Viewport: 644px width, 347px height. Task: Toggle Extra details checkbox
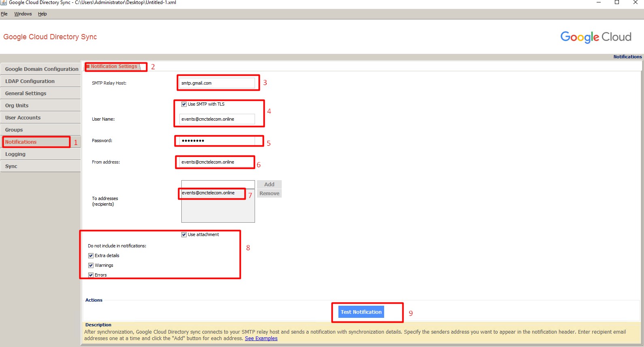(x=91, y=255)
